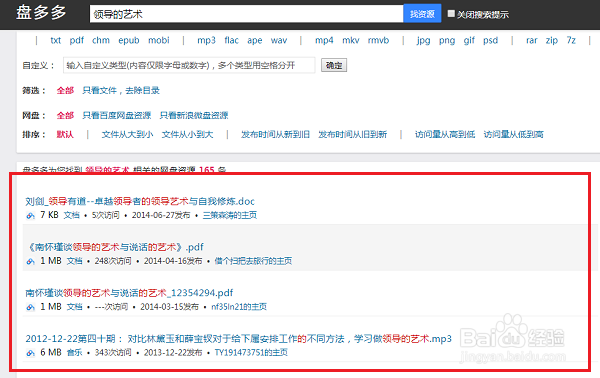This screenshot has height=378, width=600.
Task: Select 全部 in the 筛选 row
Action: coord(65,90)
